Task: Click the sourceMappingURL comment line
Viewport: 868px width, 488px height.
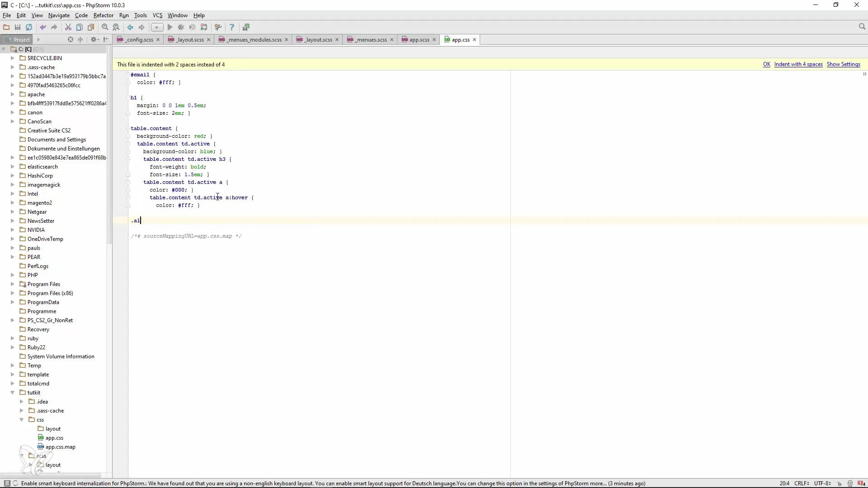Action: [x=186, y=236]
